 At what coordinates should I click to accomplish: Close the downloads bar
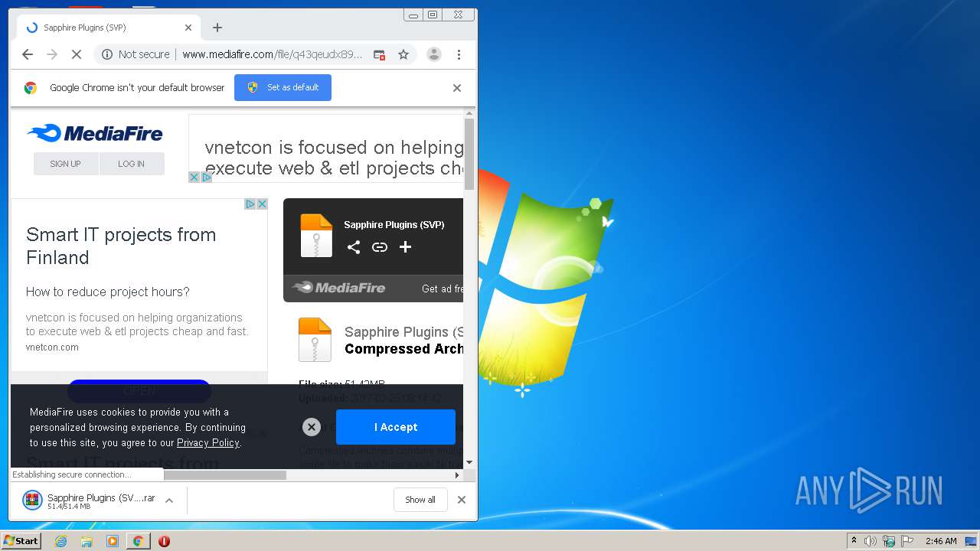462,500
